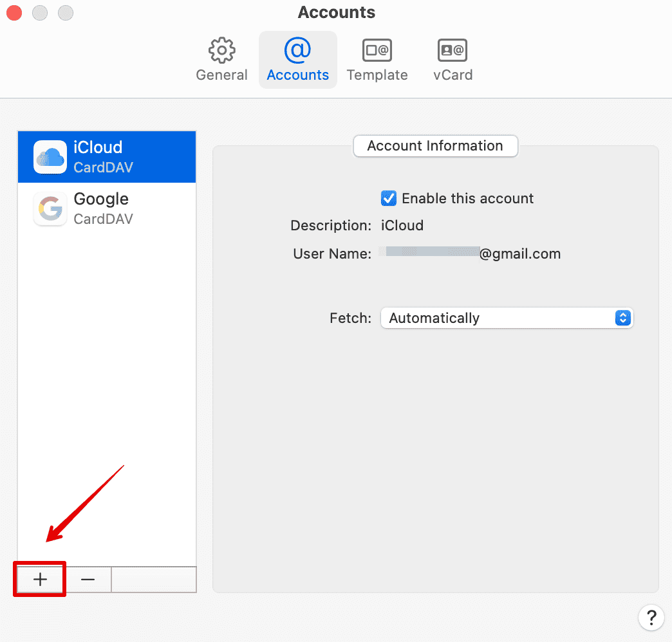The width and height of the screenshot is (672, 642).
Task: Close the Accounts window with red button
Action: (x=14, y=12)
